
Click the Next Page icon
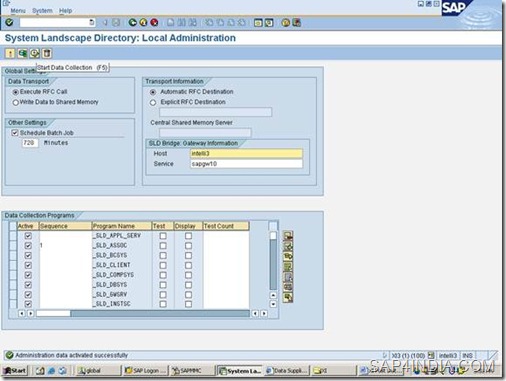[231, 23]
